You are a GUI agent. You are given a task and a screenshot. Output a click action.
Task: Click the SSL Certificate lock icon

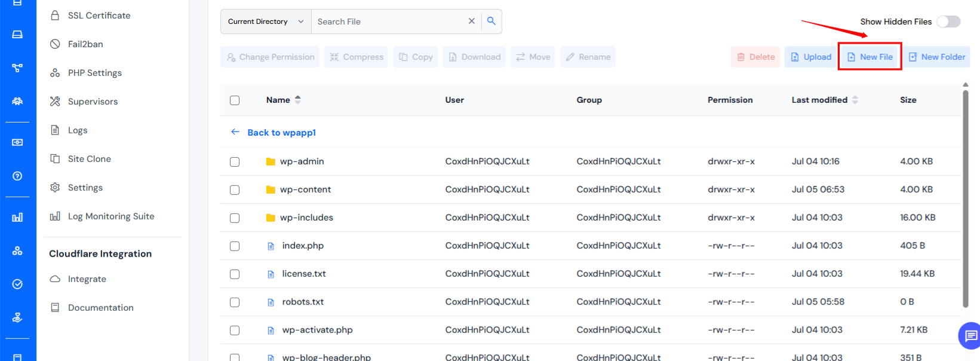coord(55,16)
